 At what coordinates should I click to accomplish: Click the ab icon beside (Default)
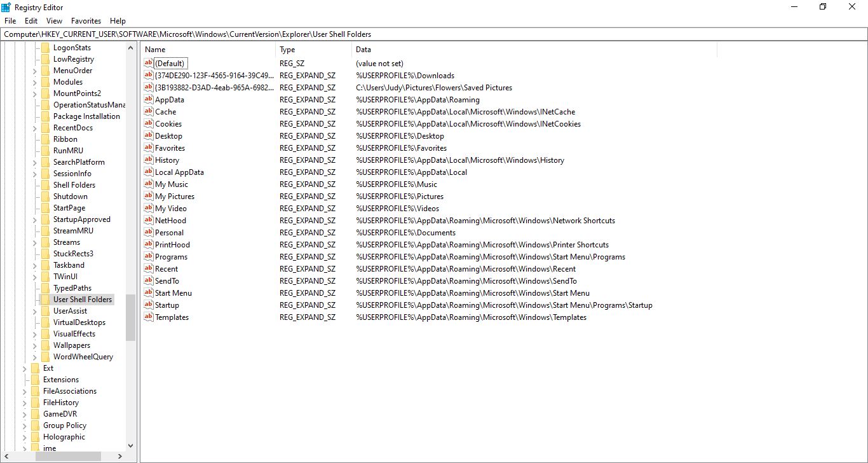coord(148,63)
